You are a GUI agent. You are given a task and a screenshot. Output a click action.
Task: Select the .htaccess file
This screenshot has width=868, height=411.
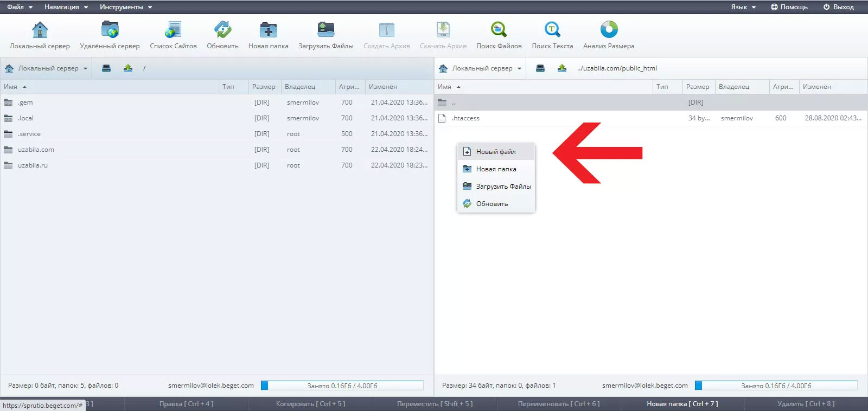coord(466,118)
